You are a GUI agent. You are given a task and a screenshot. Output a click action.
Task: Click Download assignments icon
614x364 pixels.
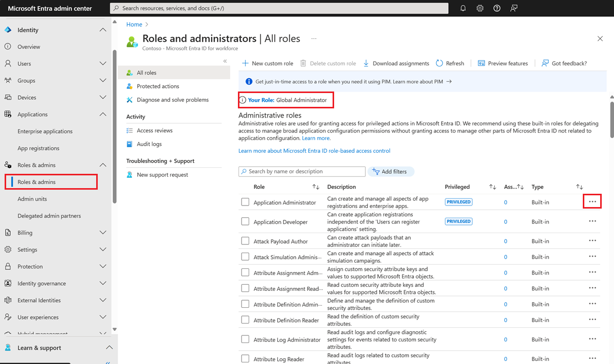click(366, 63)
